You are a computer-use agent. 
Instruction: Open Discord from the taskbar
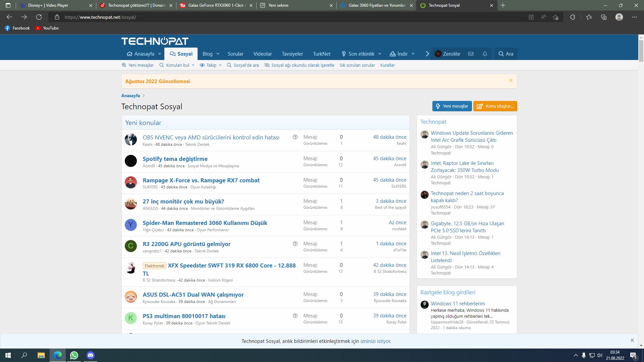[x=91, y=355]
